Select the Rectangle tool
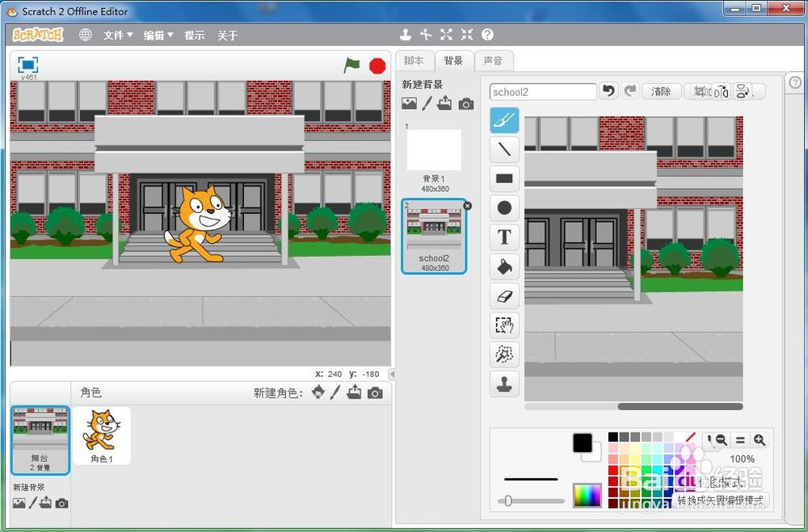808x532 pixels. coord(504,178)
